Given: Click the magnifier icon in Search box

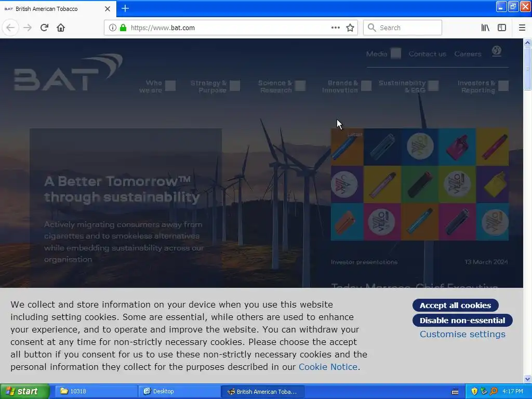Looking at the screenshot, I should (x=372, y=28).
